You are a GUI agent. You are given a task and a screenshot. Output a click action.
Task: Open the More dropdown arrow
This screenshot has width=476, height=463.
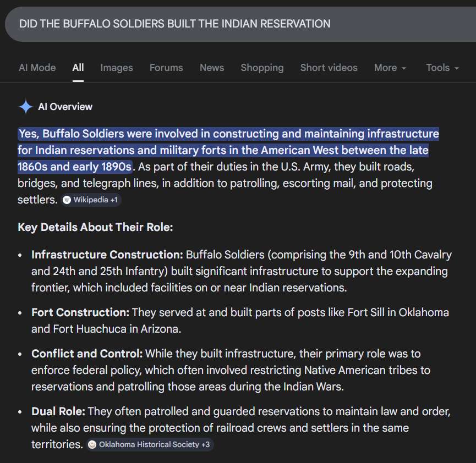[404, 68]
